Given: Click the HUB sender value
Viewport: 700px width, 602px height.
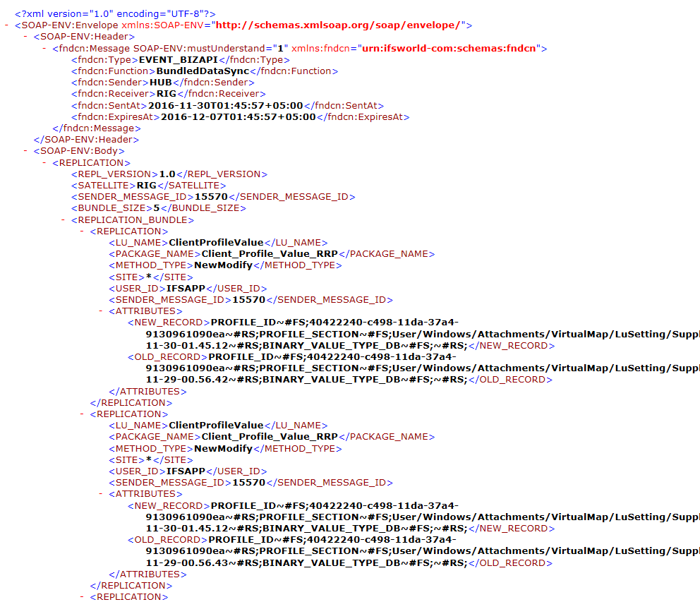Looking at the screenshot, I should pos(161,83).
